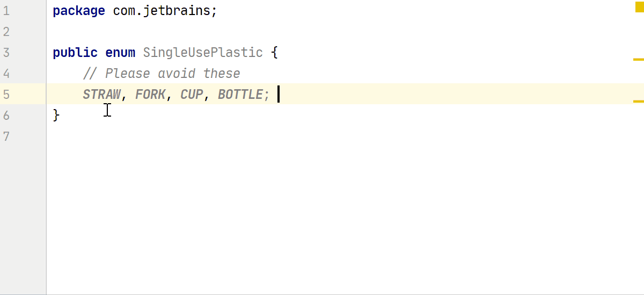Click the FORK enum constant
644x295 pixels.
tap(150, 95)
